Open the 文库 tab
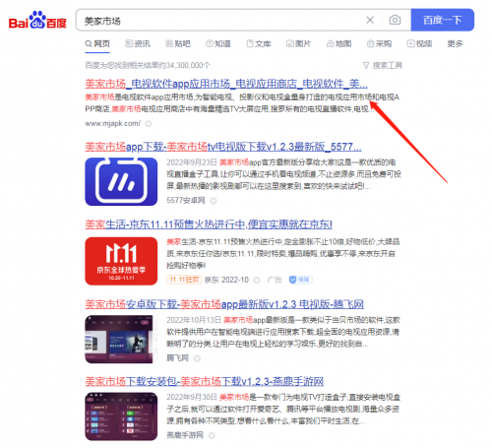Screen dimensions: 492x448 click(259, 43)
